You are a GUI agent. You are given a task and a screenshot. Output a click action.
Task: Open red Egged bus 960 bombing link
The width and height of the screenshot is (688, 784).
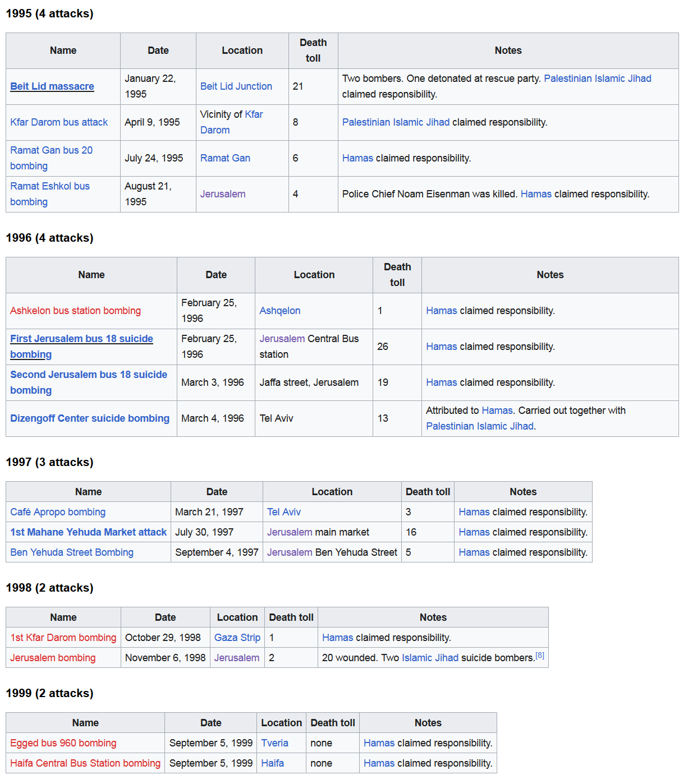tap(63, 743)
